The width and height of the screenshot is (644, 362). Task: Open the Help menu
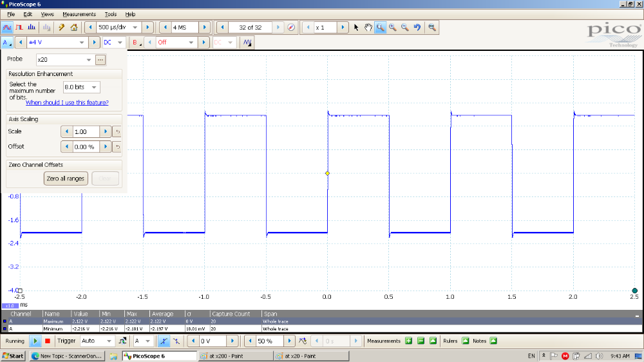(x=130, y=14)
